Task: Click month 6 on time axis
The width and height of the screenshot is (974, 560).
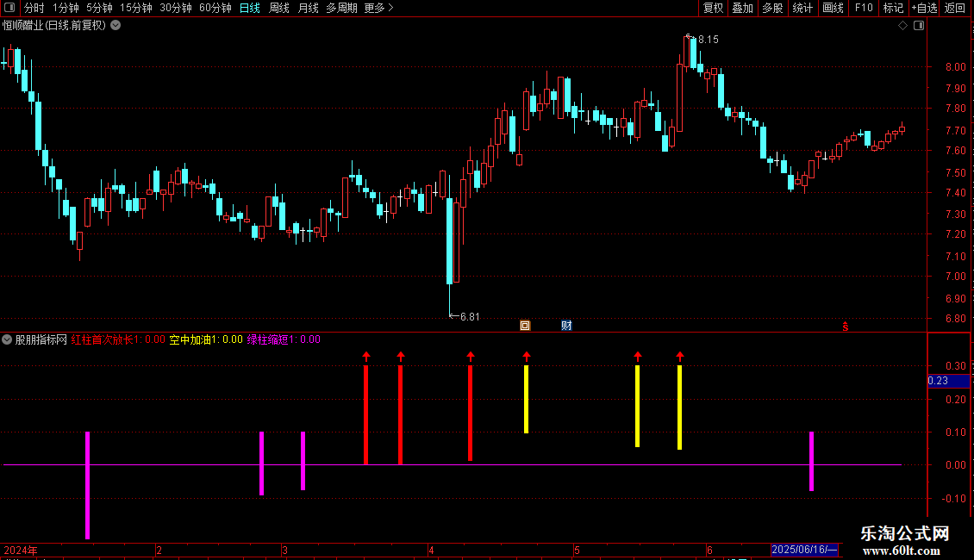Action: click(709, 550)
